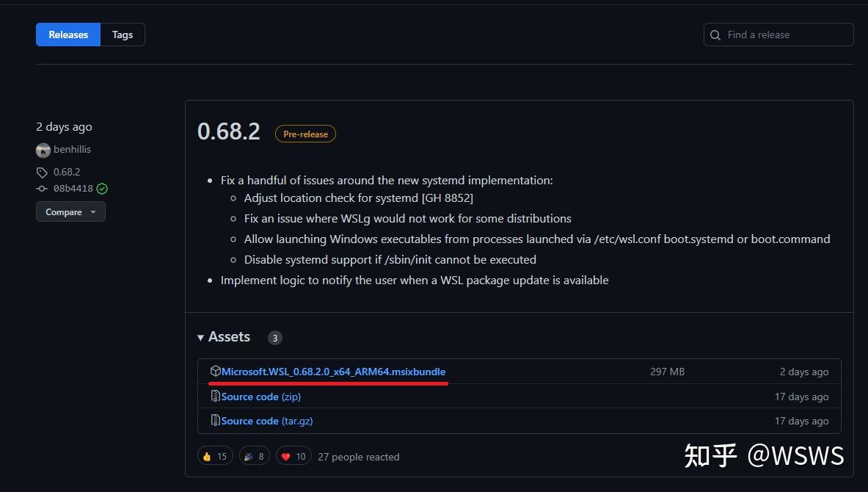Toggle the party reaction
Image resolution: width=868 pixels, height=492 pixels.
coord(254,455)
